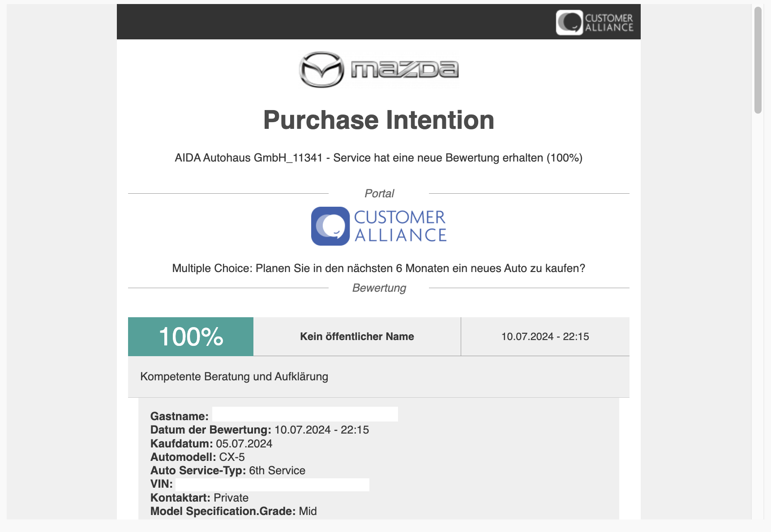
Task: Click the Auto Service-Typ 6th Service line
Action: (x=228, y=471)
